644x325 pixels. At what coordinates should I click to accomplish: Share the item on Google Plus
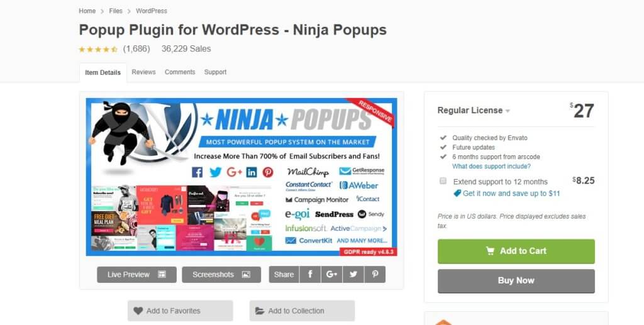pos(332,275)
